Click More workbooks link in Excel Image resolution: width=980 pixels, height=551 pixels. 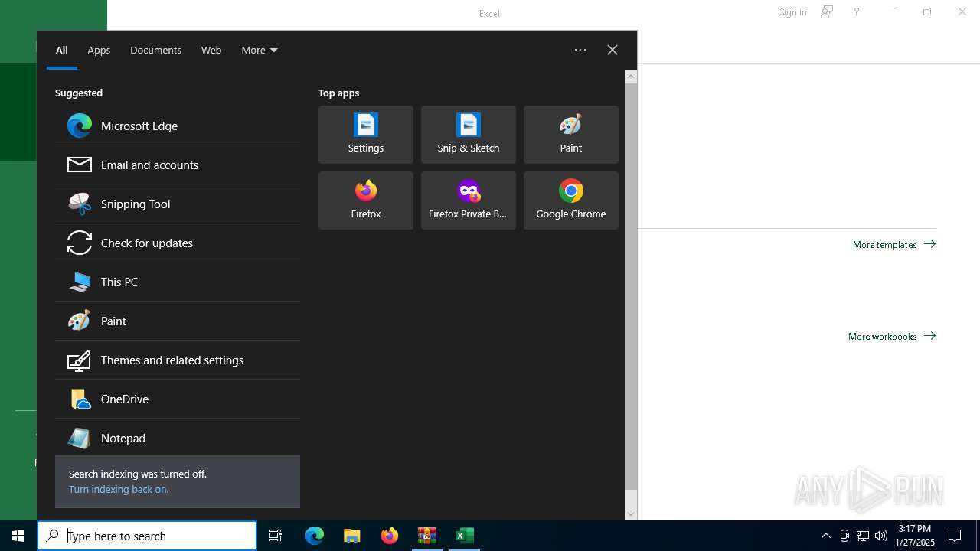(892, 336)
